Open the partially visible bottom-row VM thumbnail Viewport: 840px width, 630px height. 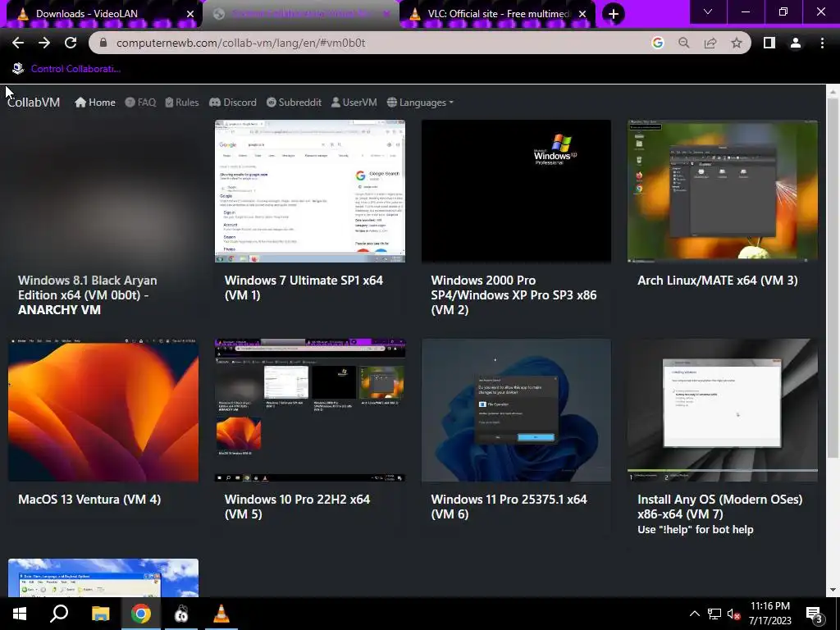[103, 577]
